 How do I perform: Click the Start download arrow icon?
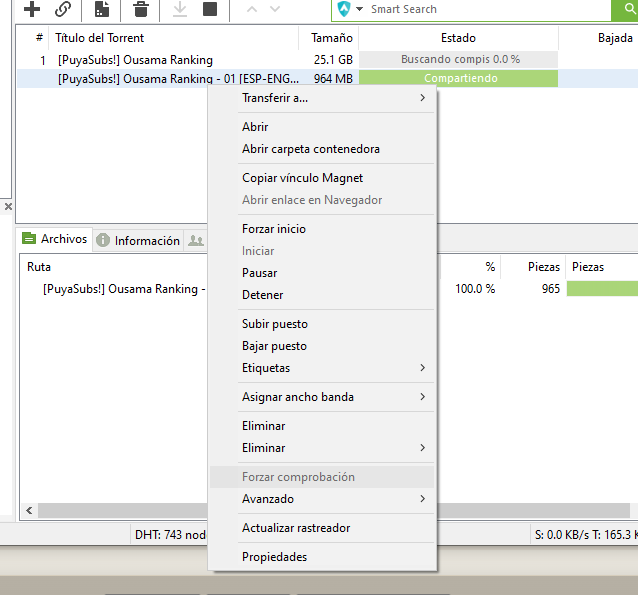(179, 9)
